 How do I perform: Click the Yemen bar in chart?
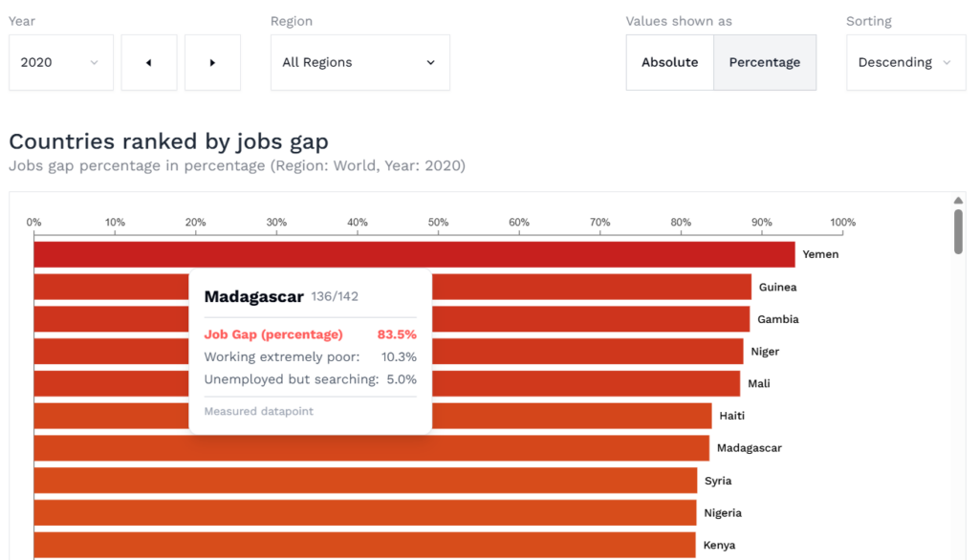click(414, 255)
